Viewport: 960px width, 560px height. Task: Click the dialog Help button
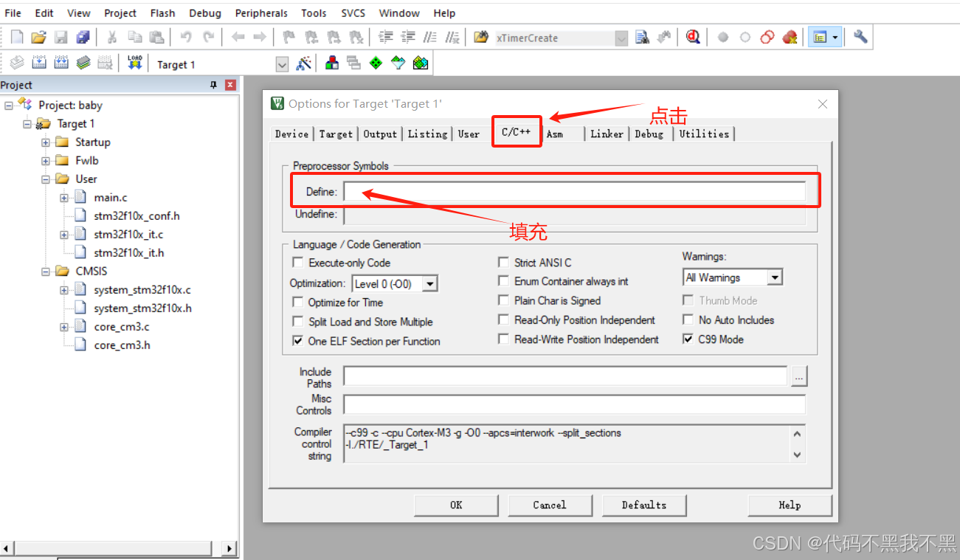790,505
